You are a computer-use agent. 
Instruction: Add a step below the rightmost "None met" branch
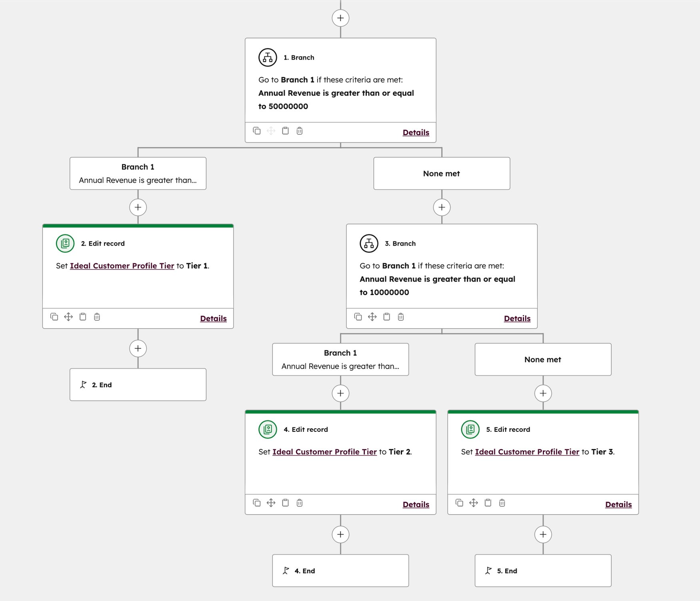(543, 393)
